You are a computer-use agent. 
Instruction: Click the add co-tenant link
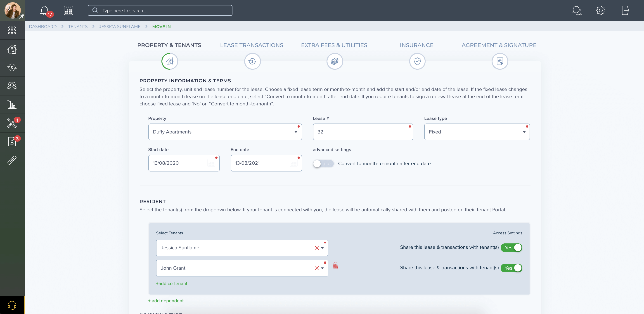(171, 283)
